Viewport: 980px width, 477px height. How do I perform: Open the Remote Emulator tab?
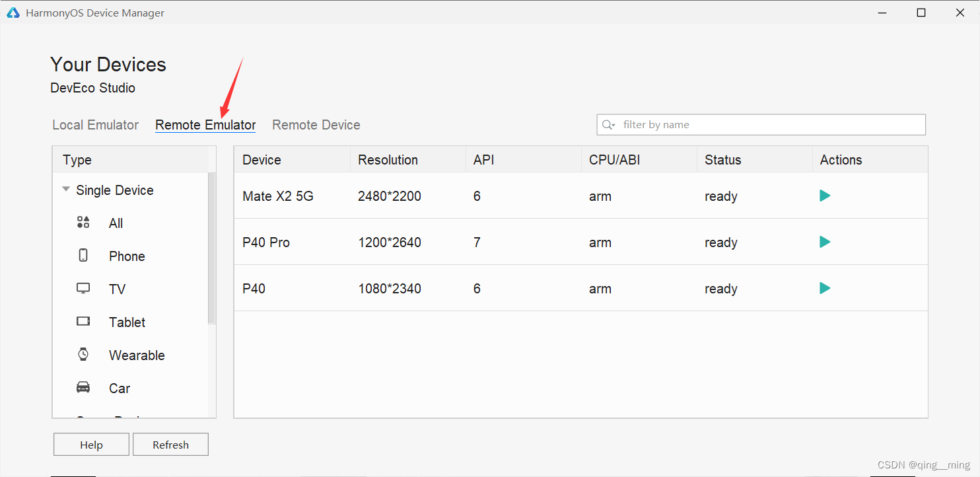click(205, 125)
